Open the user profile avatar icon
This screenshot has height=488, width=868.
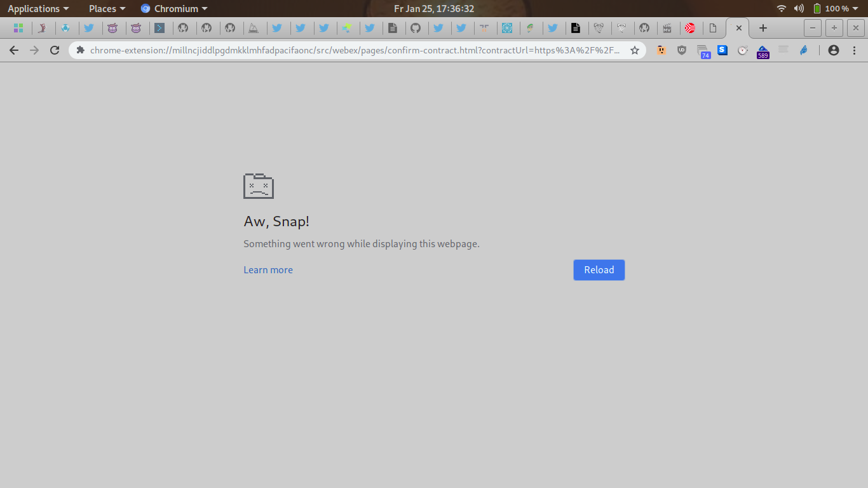click(x=834, y=50)
